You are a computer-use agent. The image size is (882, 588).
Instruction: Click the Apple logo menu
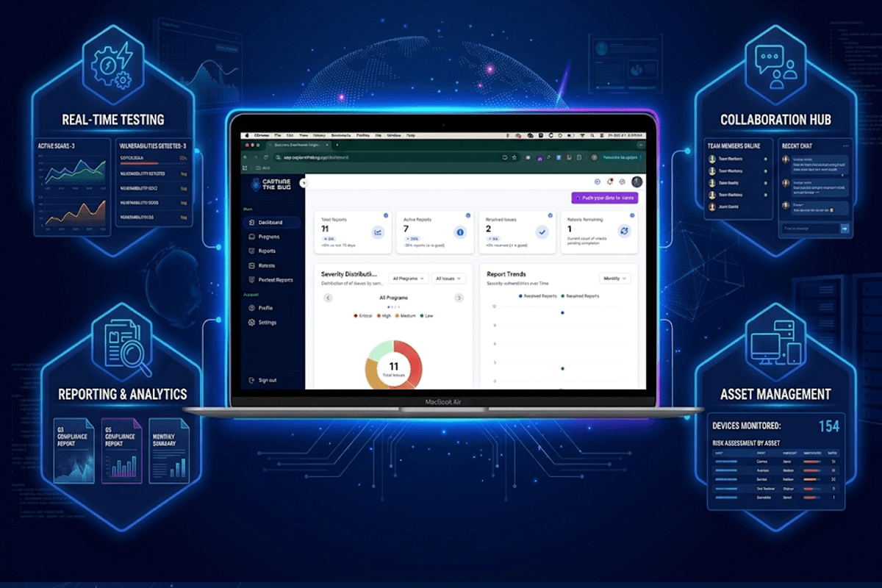pos(246,136)
